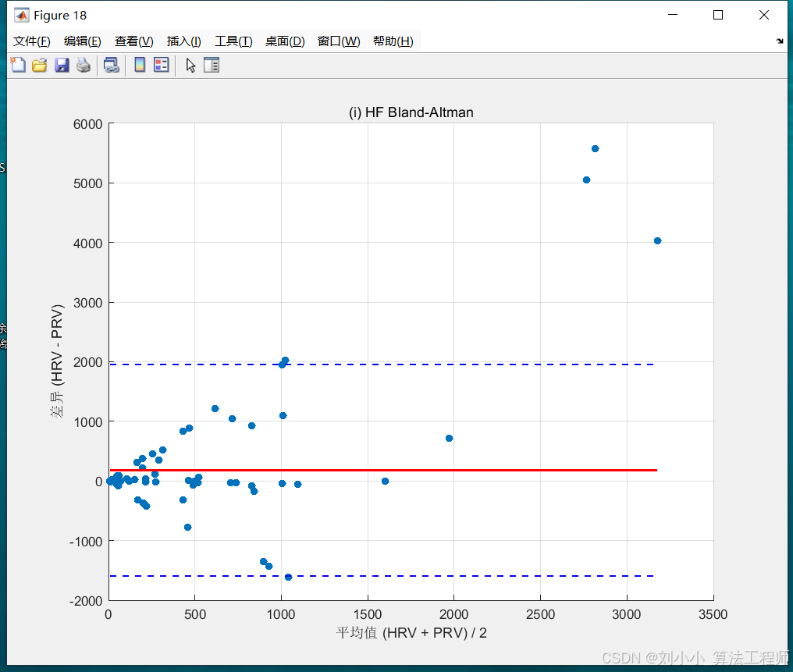
Task: Click the lower blue dashed limit line
Action: coord(382,576)
